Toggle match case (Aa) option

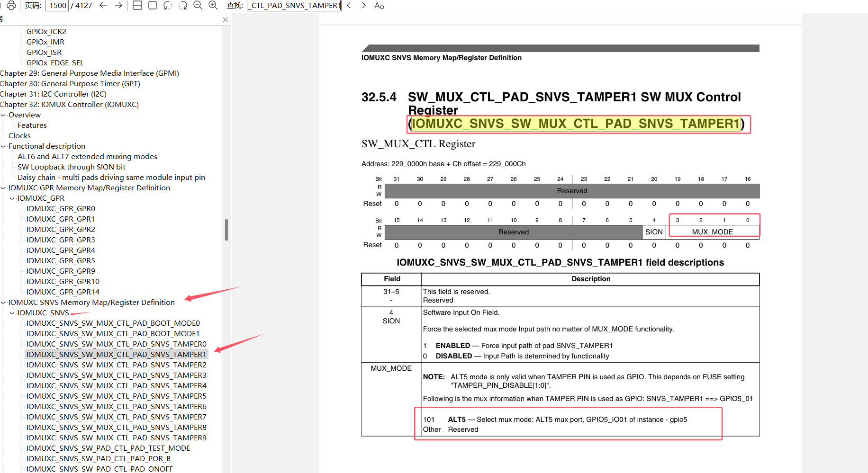[x=379, y=5]
